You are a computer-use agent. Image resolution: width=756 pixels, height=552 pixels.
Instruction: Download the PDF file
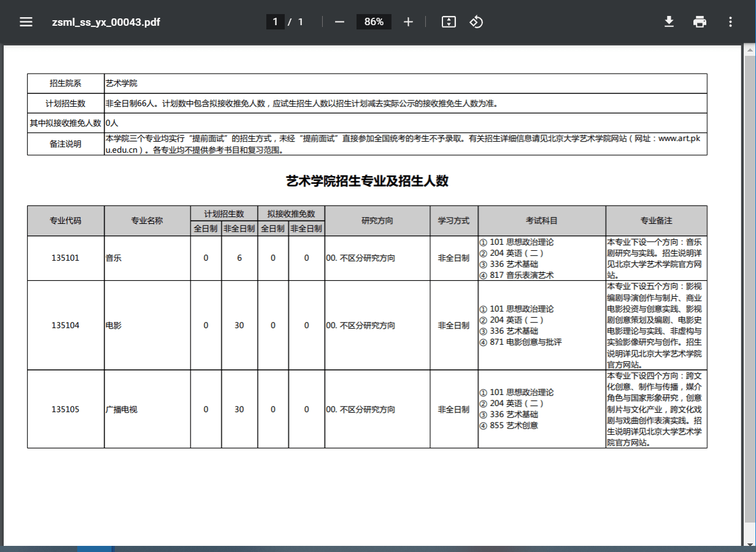669,22
